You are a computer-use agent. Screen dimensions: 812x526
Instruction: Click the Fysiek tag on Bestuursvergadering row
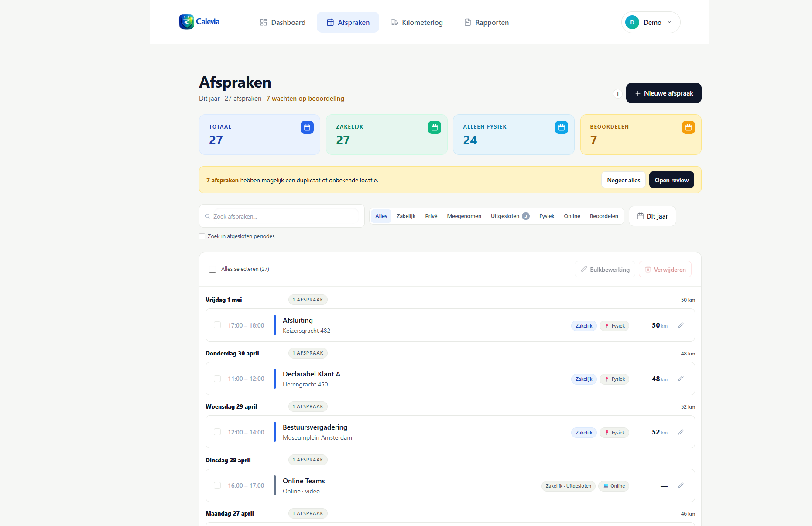coord(614,433)
